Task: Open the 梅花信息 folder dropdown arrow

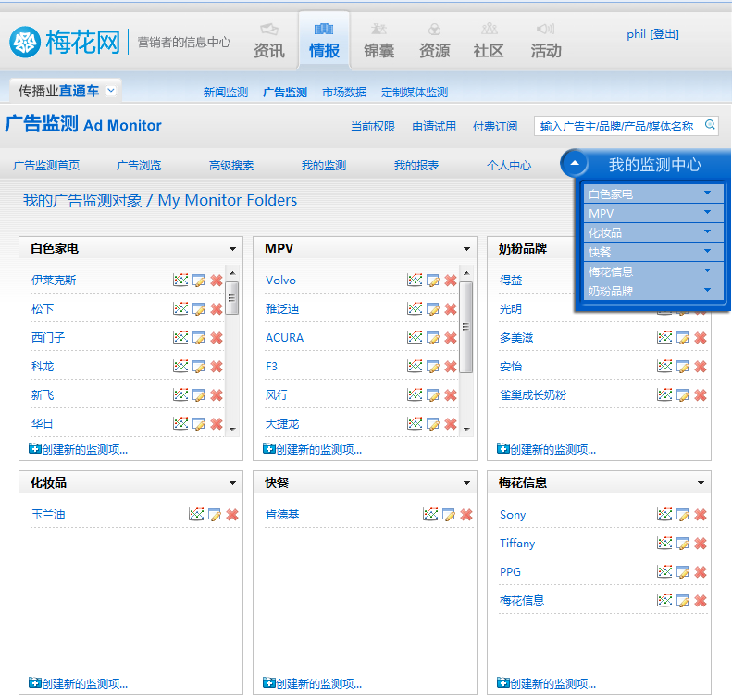Action: (701, 483)
